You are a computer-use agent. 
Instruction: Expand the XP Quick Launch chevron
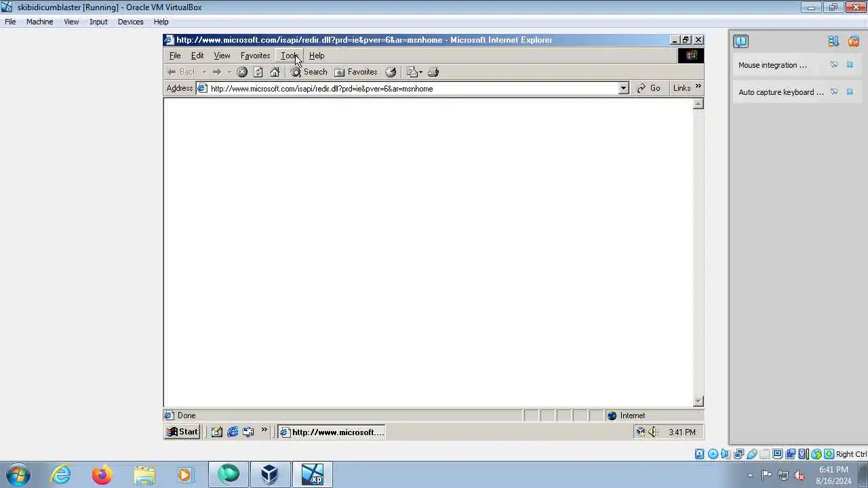[264, 430]
